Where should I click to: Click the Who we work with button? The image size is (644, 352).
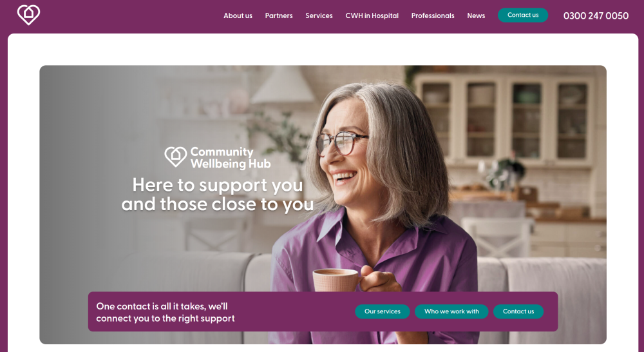point(451,311)
